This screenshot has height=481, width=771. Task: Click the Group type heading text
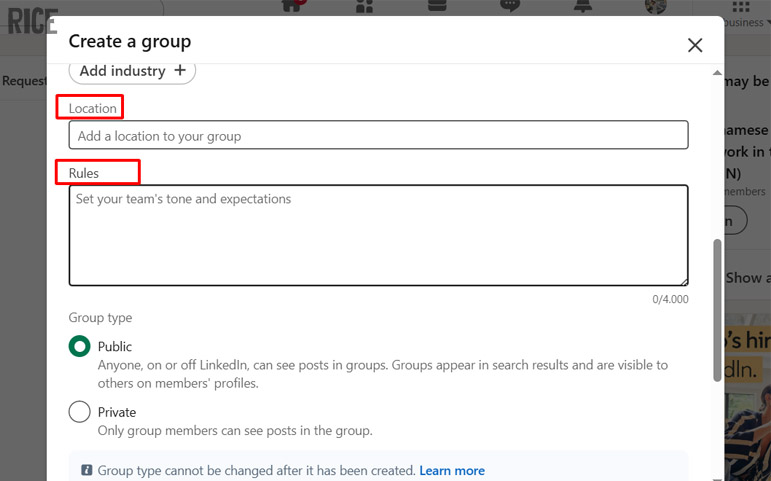click(100, 318)
